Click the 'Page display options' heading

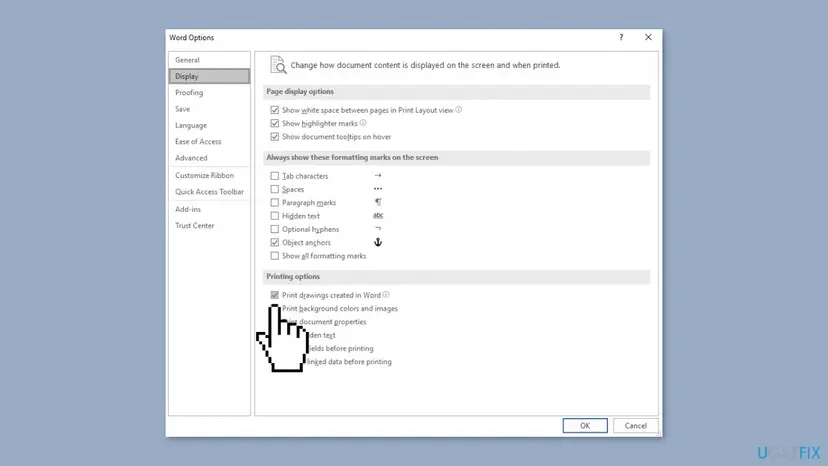[300, 91]
